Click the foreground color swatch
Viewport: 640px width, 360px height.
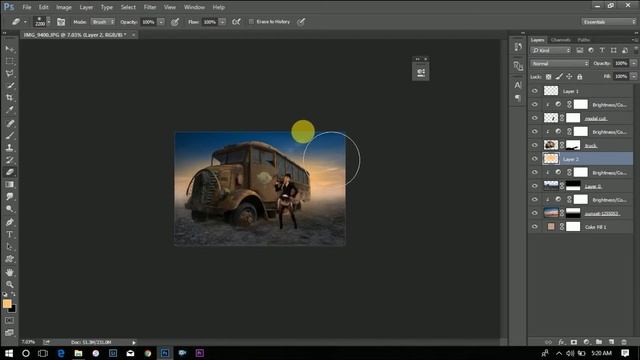point(7,304)
